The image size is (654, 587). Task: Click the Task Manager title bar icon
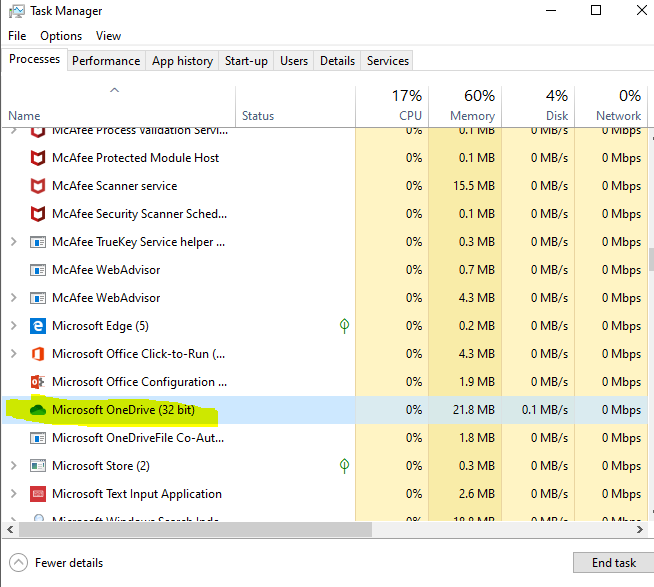tap(17, 11)
